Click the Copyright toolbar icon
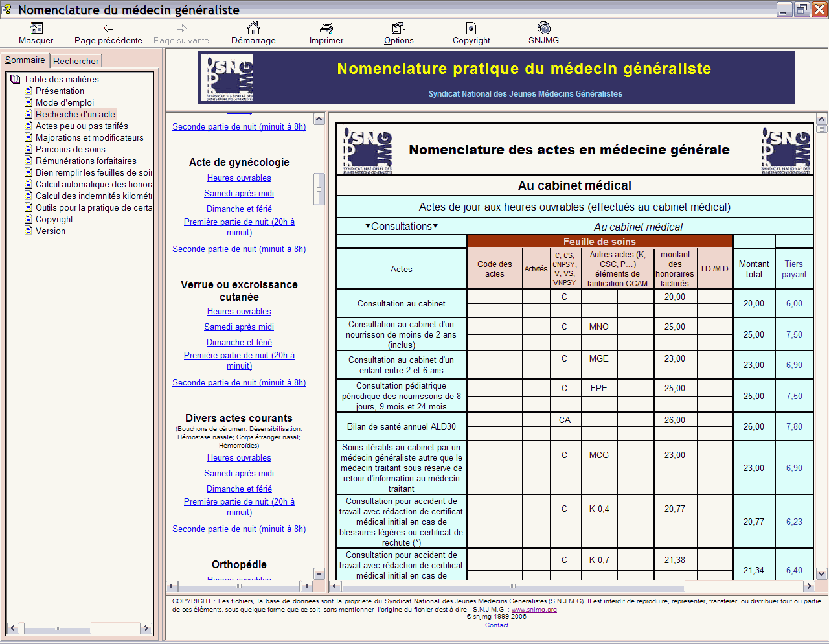Image resolution: width=829 pixels, height=644 pixels. pyautogui.click(x=471, y=28)
